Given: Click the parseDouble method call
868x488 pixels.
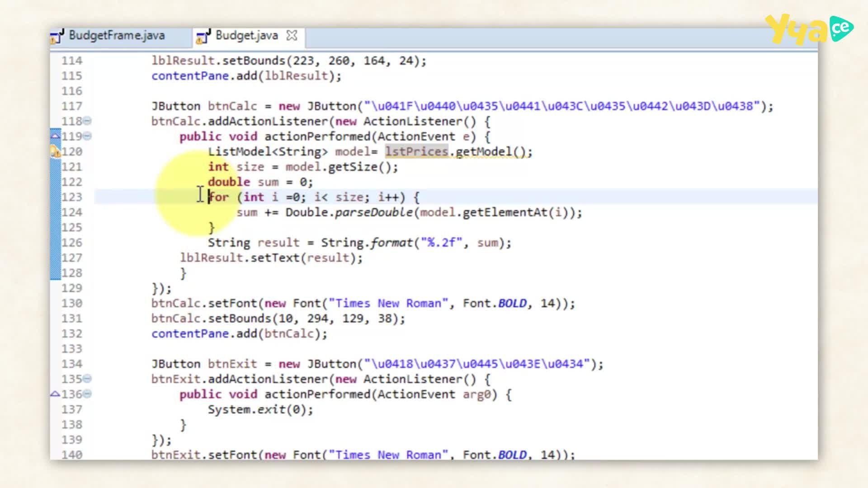Looking at the screenshot, I should (x=374, y=212).
